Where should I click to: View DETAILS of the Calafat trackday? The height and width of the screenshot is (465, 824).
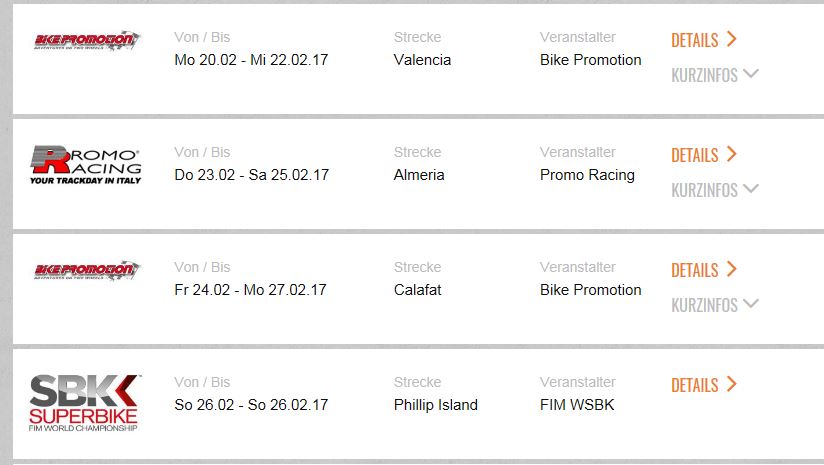[704, 270]
